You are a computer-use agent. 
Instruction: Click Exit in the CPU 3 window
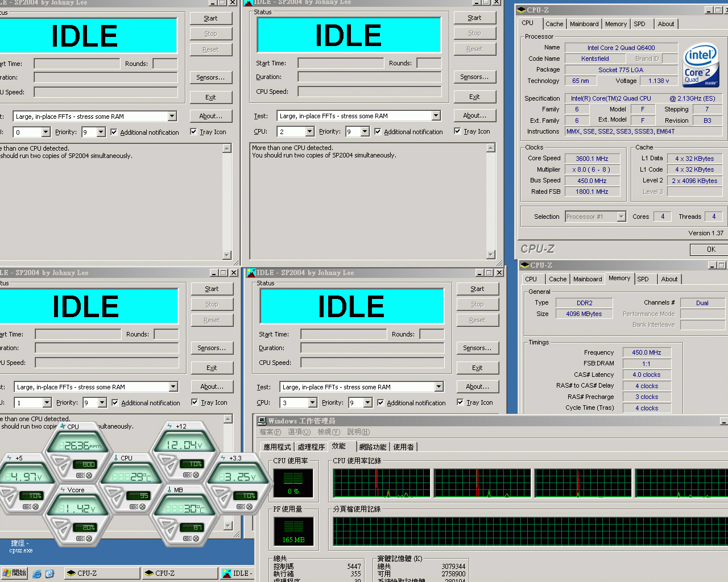(477, 368)
